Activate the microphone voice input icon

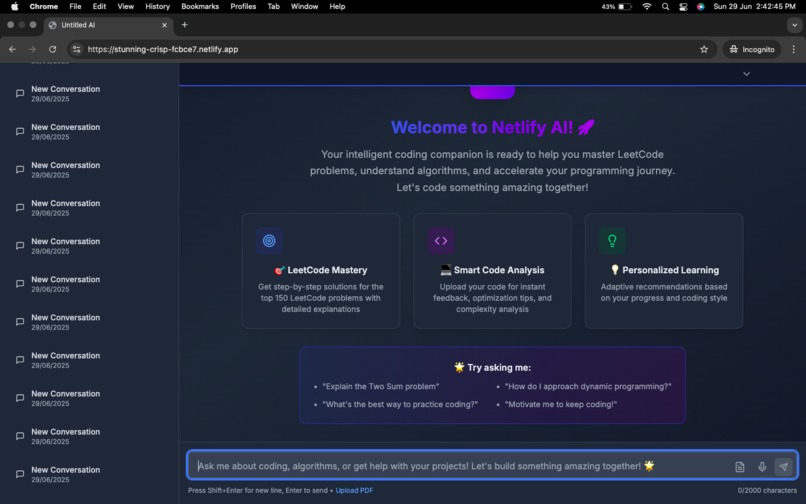coord(762,466)
